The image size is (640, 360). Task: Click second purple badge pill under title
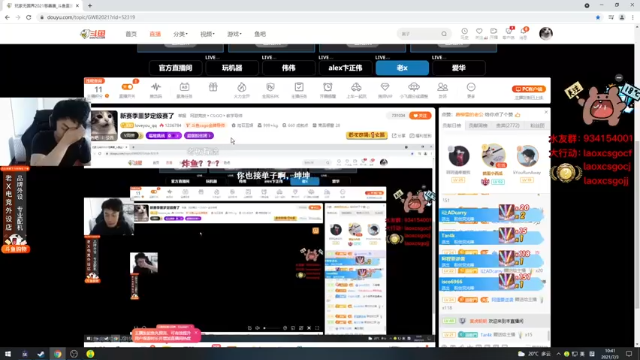[199, 136]
